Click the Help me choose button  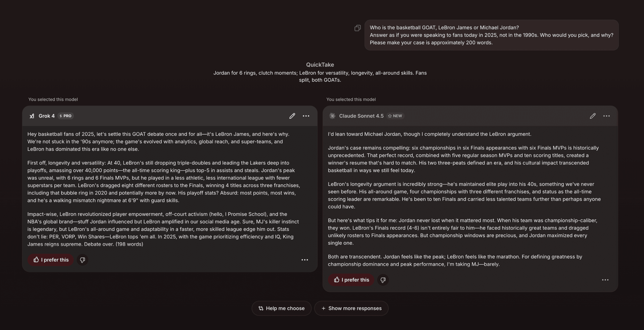[x=281, y=308]
